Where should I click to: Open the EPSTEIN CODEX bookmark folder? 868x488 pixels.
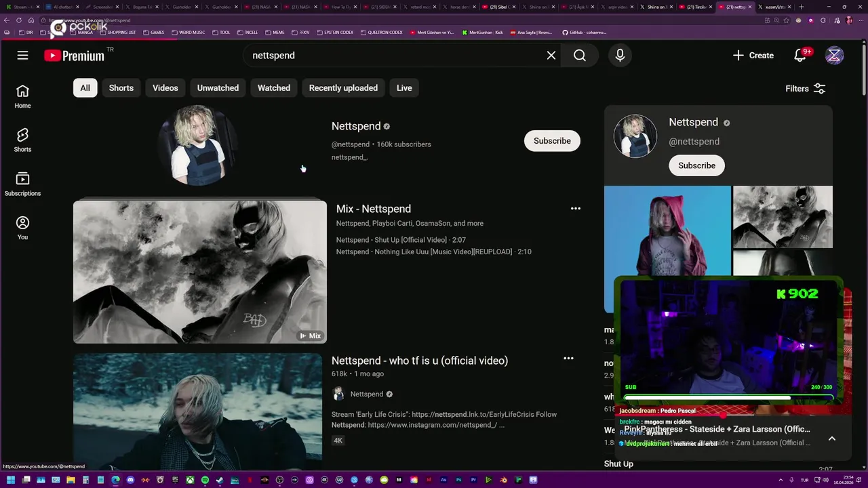point(336,32)
